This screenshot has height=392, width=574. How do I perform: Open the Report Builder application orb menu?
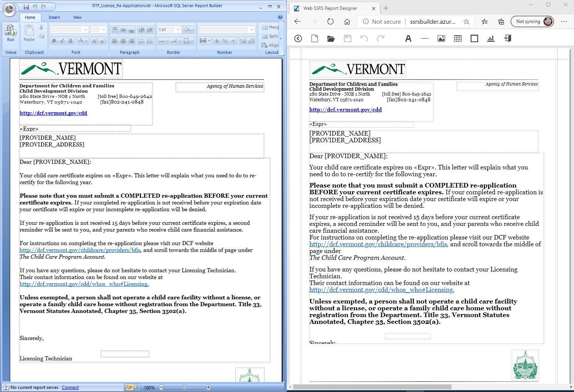9,9
